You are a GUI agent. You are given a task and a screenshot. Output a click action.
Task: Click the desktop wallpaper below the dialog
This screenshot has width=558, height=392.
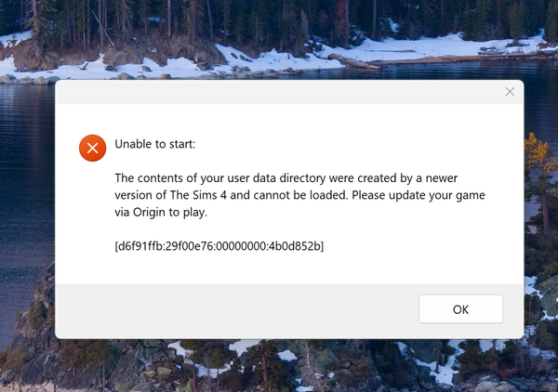pyautogui.click(x=279, y=367)
